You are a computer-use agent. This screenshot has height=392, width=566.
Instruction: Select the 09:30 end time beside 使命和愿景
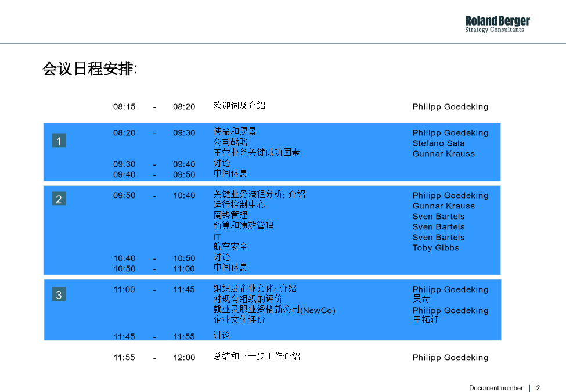[x=184, y=133]
